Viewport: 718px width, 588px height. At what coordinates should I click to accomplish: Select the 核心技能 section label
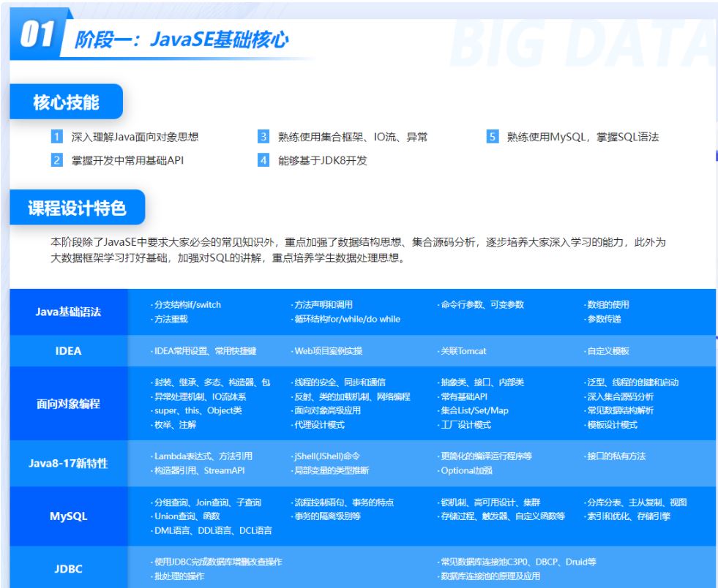(x=67, y=102)
